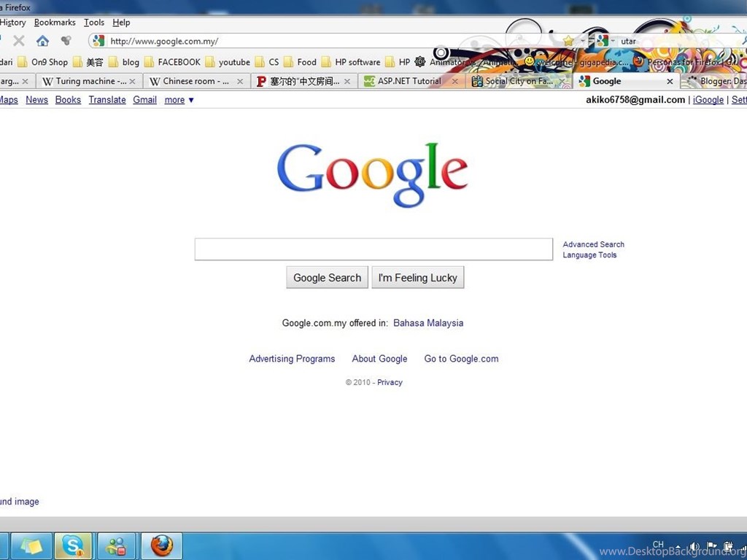Open the youtube bookmark folder
Image resolution: width=747 pixels, height=560 pixels.
(228, 62)
